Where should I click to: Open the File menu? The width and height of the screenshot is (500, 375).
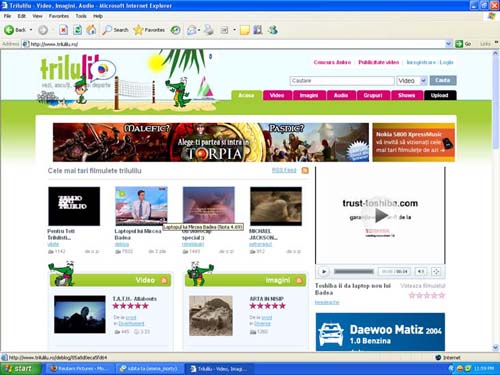click(7, 16)
